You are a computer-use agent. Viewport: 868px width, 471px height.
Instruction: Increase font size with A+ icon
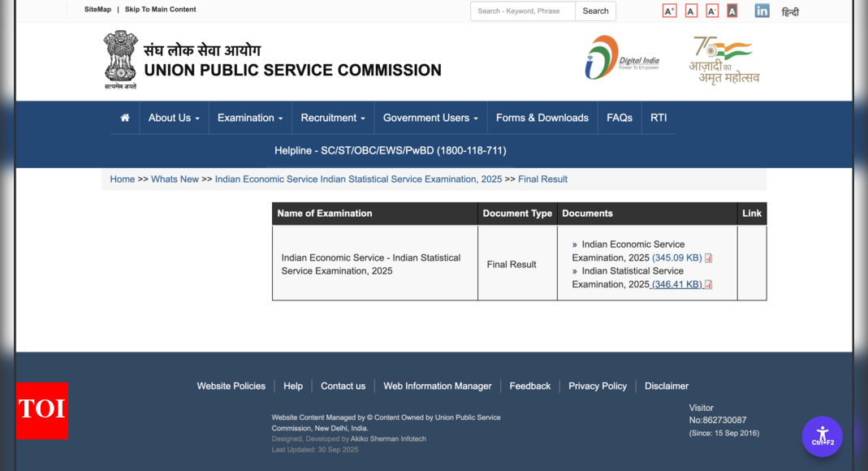(669, 11)
